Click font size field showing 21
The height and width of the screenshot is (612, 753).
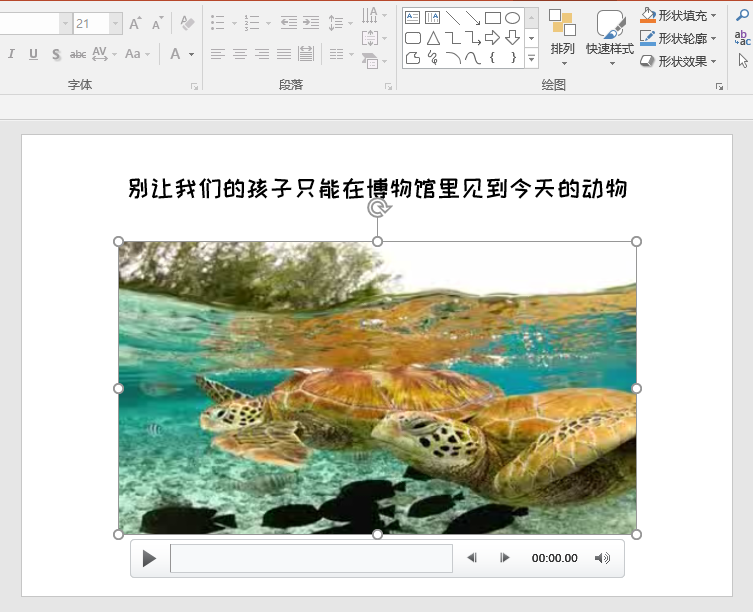pyautogui.click(x=91, y=23)
